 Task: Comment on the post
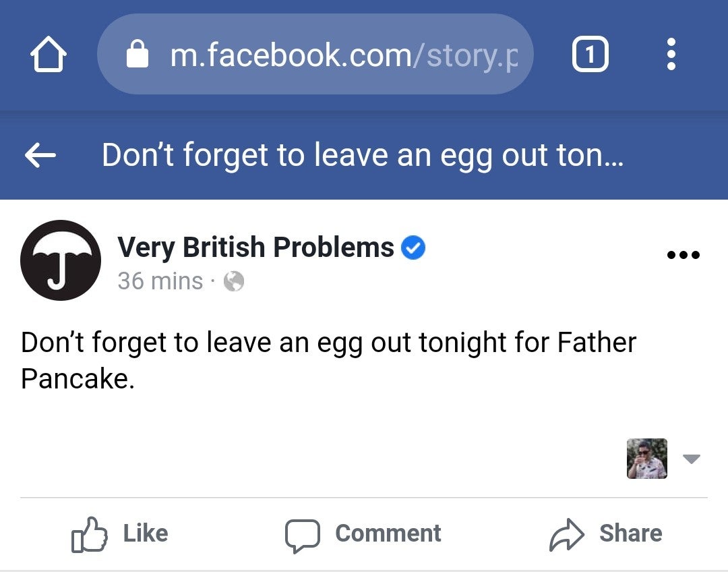coord(363,534)
